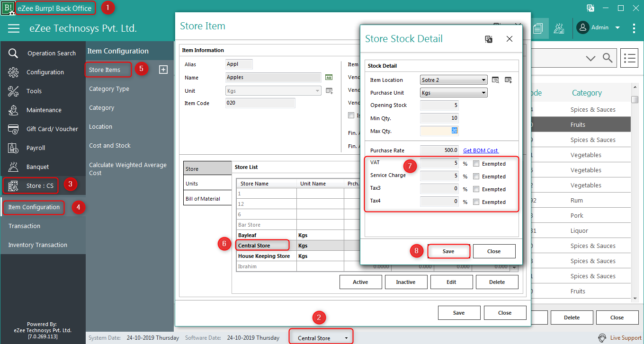The width and height of the screenshot is (644, 344).
Task: Open Calculate Weighted Average Cost entry
Action: tap(128, 169)
